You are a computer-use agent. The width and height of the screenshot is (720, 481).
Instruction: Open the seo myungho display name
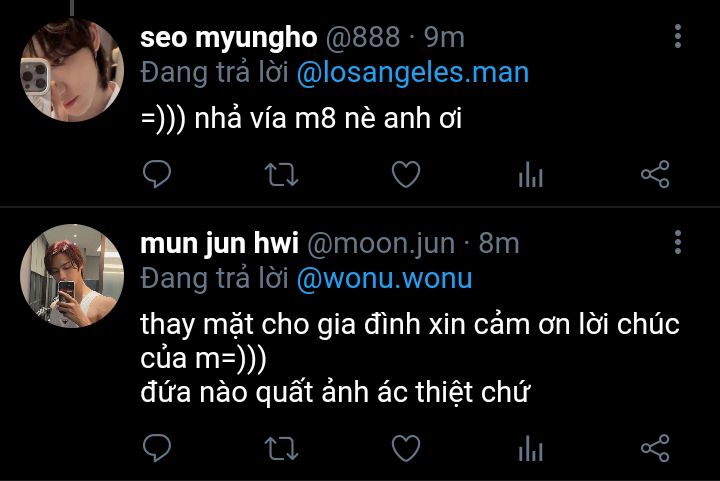click(229, 38)
